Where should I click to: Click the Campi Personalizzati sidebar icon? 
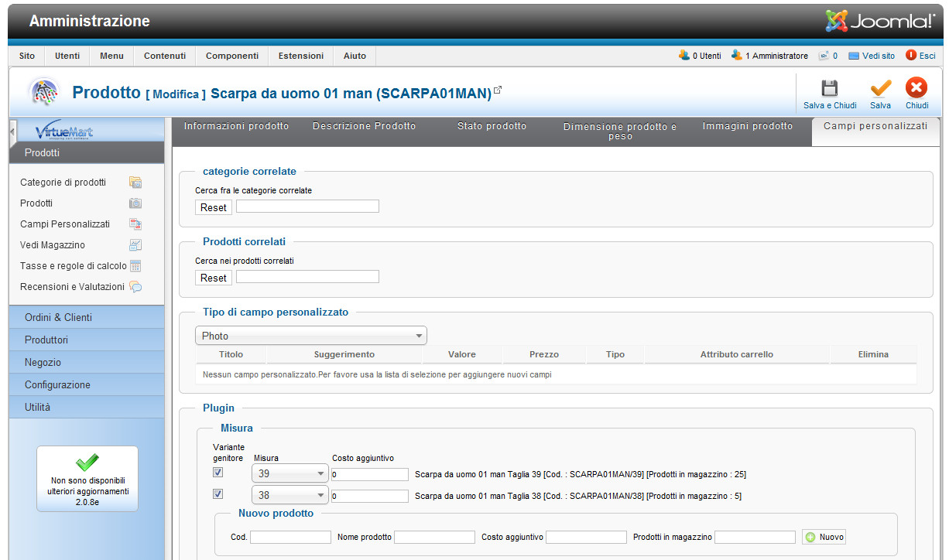pyautogui.click(x=135, y=224)
